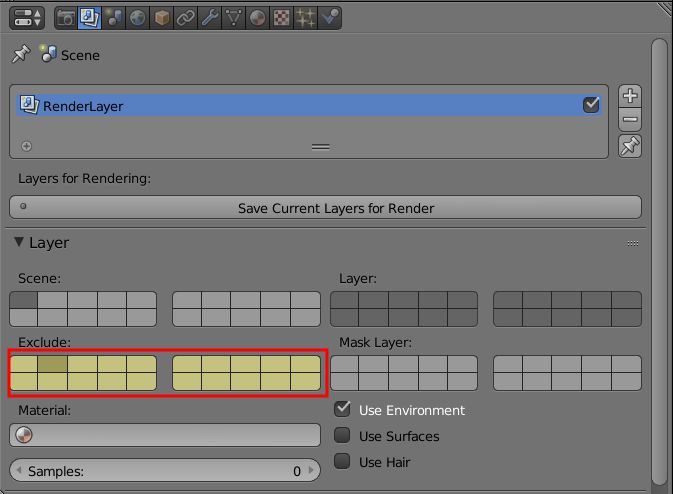Viewport: 673px width, 494px height.
Task: Click the Samples value field
Action: coord(165,470)
